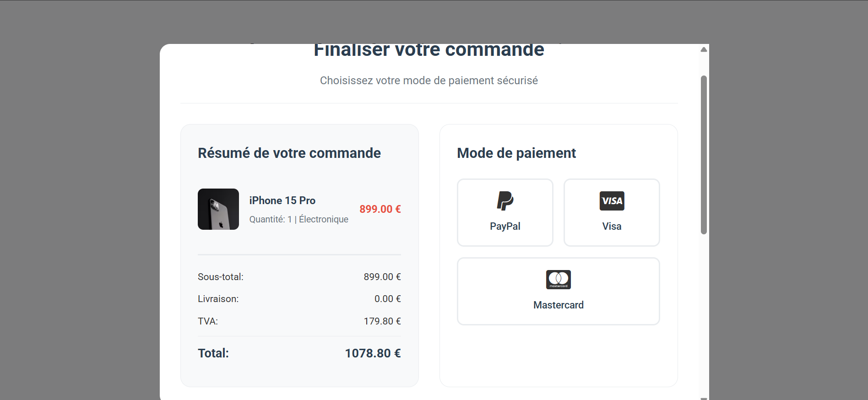
Task: Click the "Quantité: 1 | Électronique" text
Action: pos(298,219)
